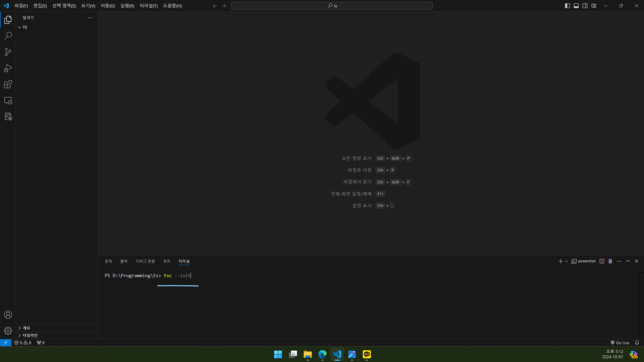
Task: Click the command center search box showing ts
Action: 332,6
